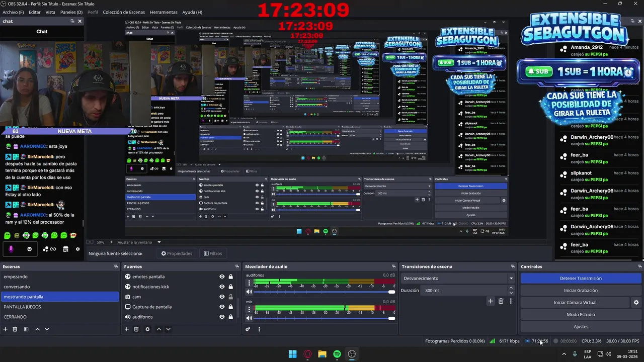
Task: Pop out the Controles dock panel
Action: [x=639, y=266]
